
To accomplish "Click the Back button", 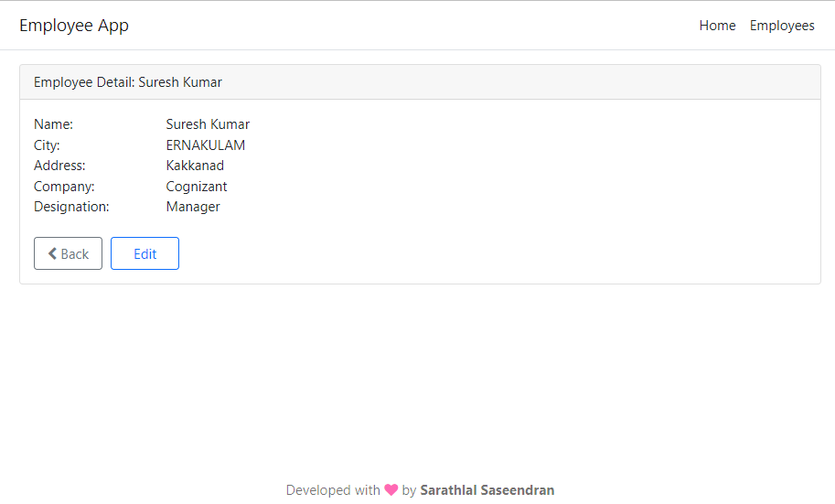I will pyautogui.click(x=68, y=254).
